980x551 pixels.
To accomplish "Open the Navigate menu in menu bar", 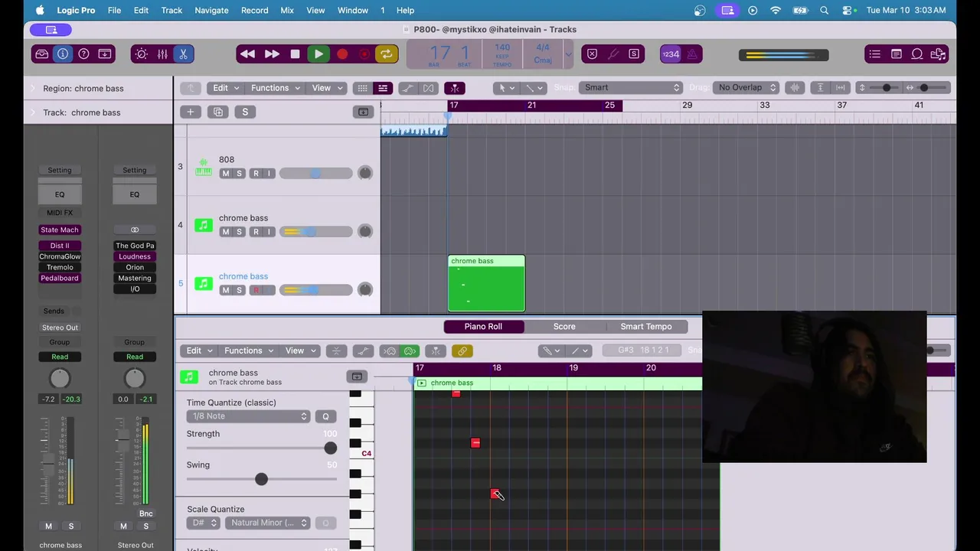I will pyautogui.click(x=211, y=11).
